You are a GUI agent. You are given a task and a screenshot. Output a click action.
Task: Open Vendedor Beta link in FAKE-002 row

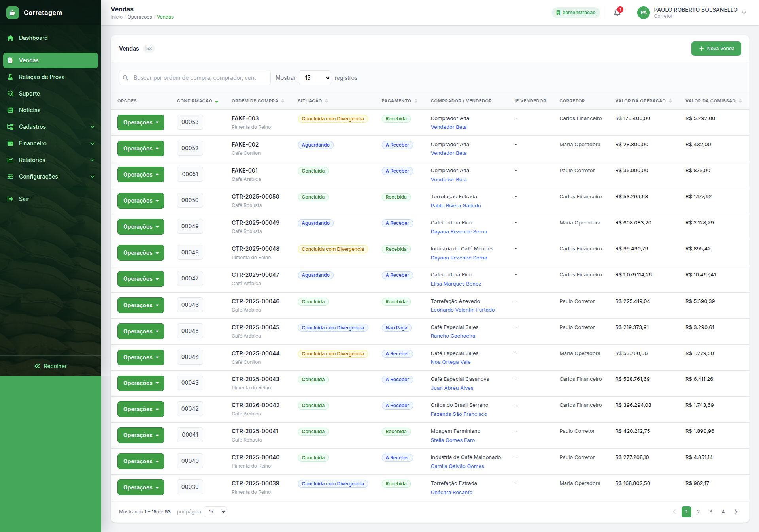click(449, 153)
